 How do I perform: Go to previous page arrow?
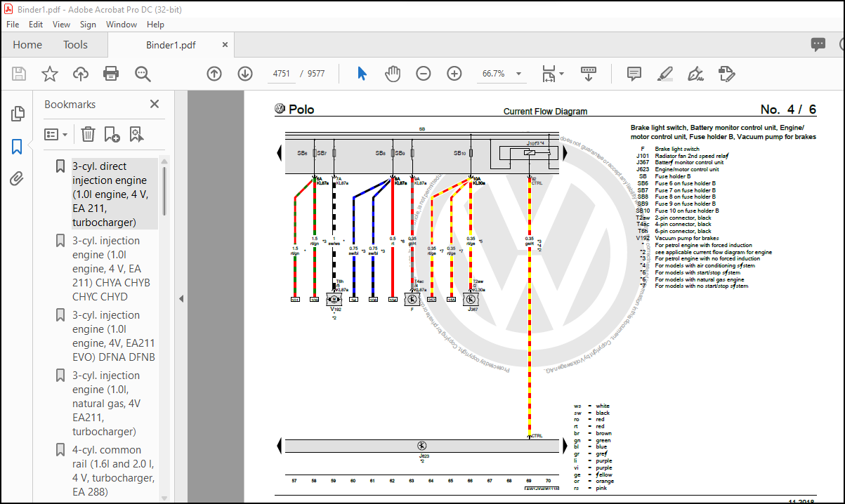pyautogui.click(x=214, y=74)
